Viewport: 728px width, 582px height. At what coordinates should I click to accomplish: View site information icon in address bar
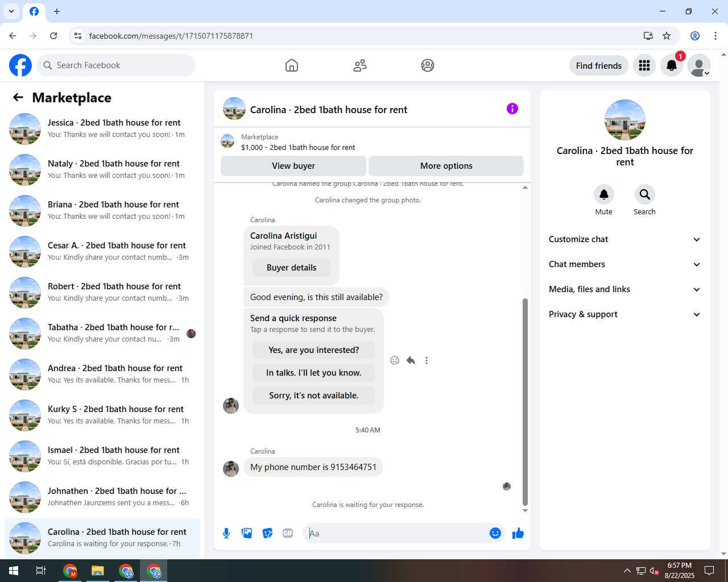click(x=78, y=36)
